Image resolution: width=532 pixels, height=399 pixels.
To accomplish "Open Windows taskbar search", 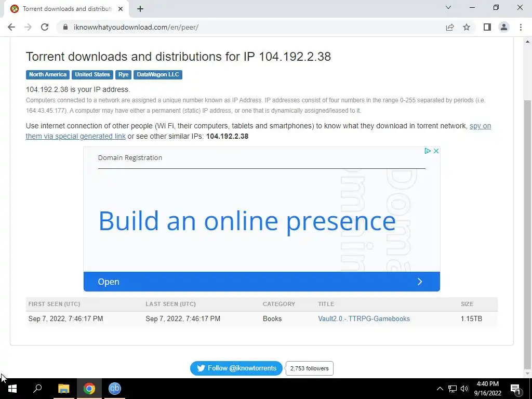I will pos(37,389).
